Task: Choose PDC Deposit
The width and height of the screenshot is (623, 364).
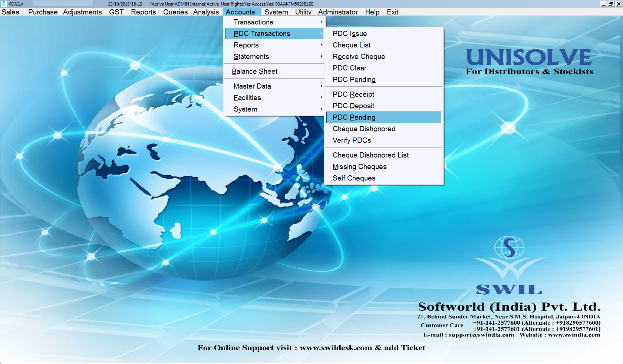Action: coord(384,106)
